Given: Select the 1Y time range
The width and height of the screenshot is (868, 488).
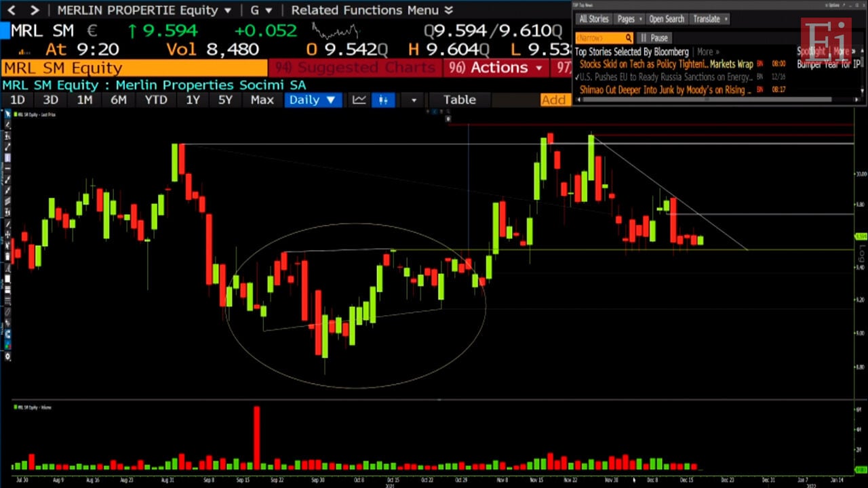Looking at the screenshot, I should point(193,100).
